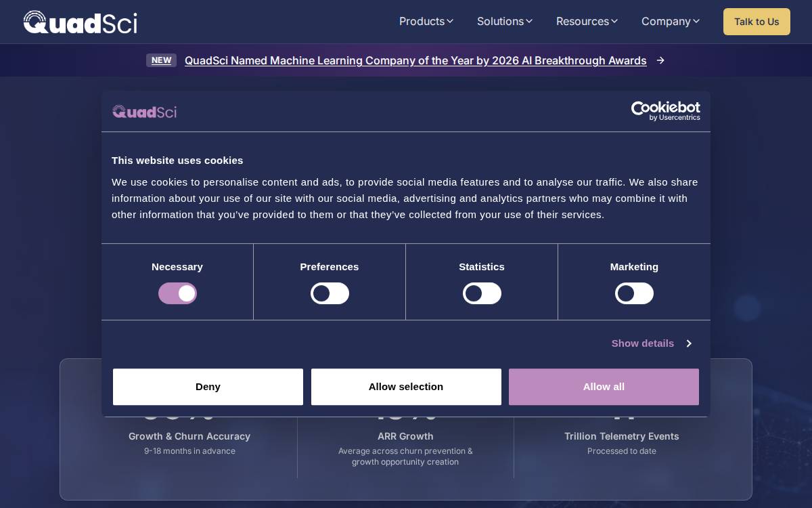The height and width of the screenshot is (508, 812).
Task: Click the Necessary category label
Action: click(177, 267)
